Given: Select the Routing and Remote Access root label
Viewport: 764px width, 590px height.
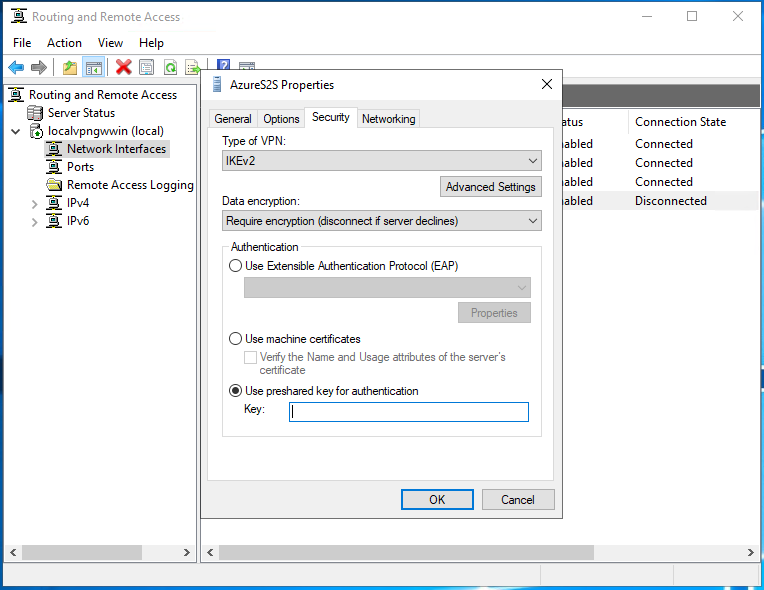Looking at the screenshot, I should pyautogui.click(x=103, y=95).
